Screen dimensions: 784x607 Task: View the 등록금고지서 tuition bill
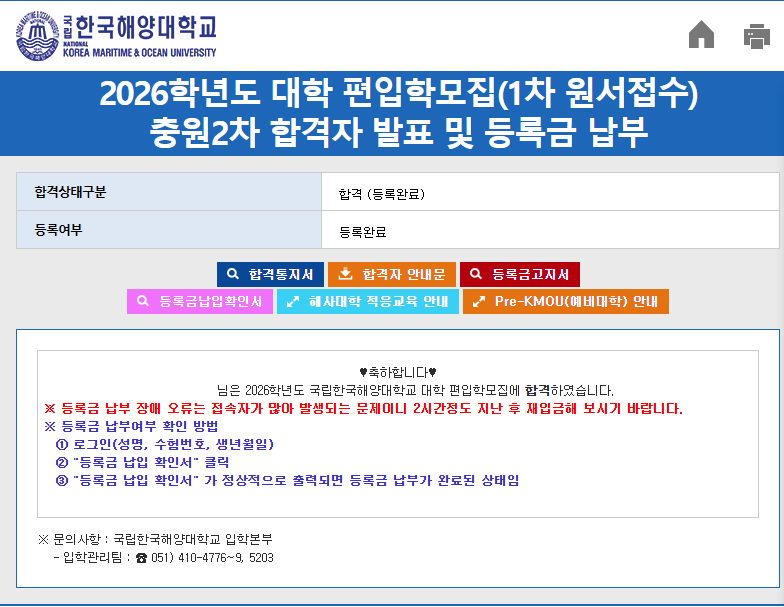tap(520, 274)
